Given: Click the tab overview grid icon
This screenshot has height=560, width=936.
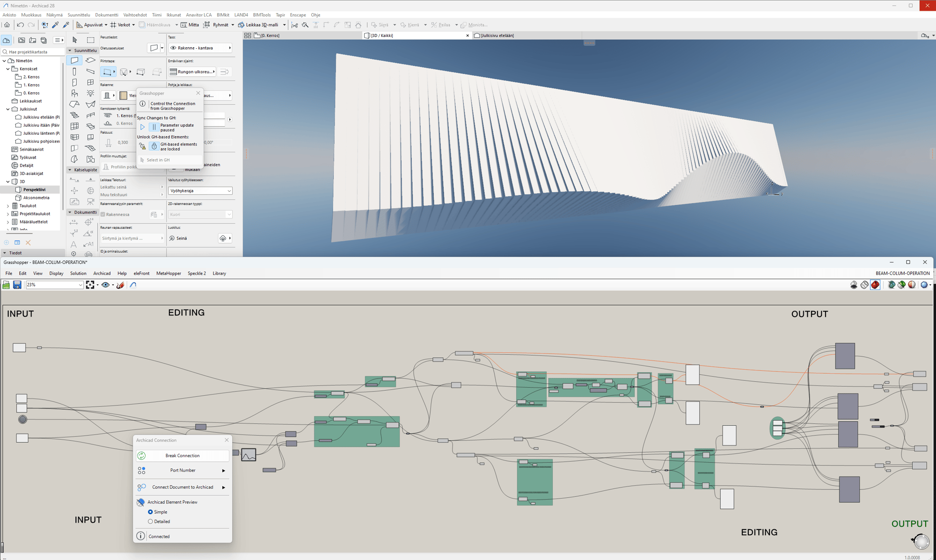Looking at the screenshot, I should [248, 36].
